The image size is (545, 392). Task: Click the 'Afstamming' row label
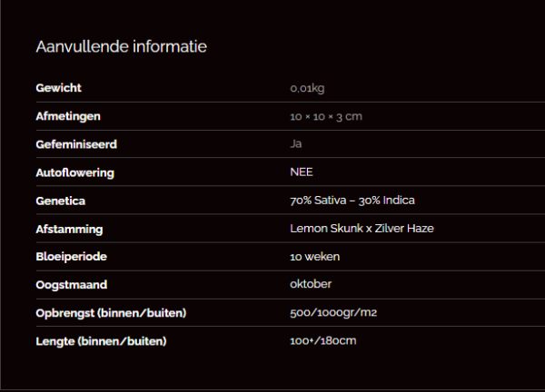click(69, 229)
